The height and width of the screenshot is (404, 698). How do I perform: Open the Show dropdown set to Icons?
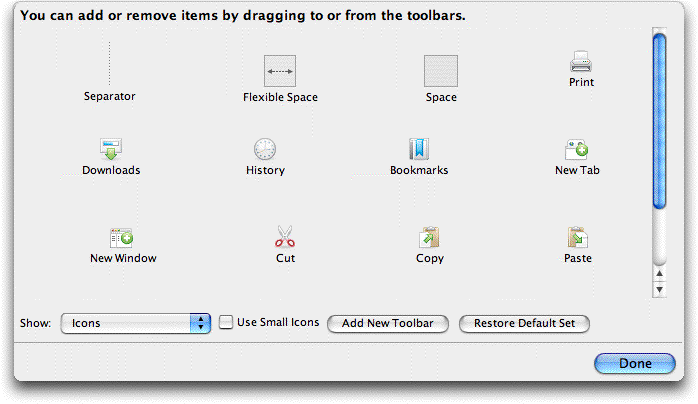135,323
